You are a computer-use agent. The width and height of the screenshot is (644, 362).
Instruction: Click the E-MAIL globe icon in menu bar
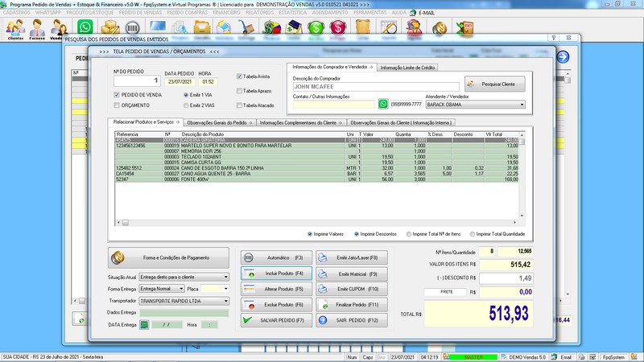413,13
